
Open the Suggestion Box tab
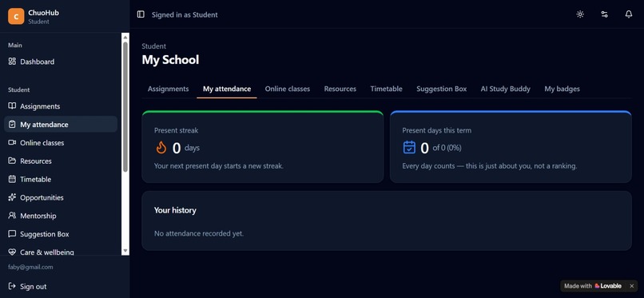pyautogui.click(x=442, y=89)
